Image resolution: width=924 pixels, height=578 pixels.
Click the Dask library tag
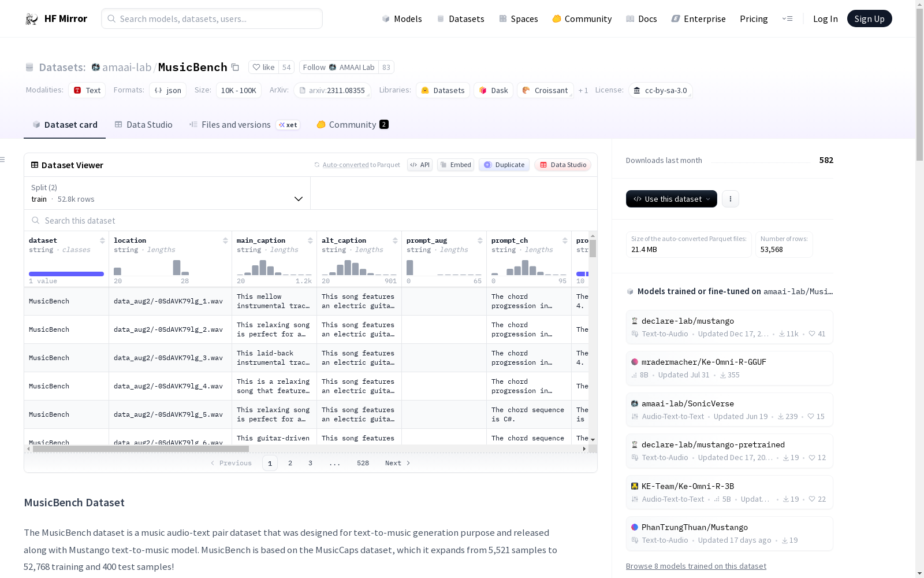click(494, 90)
